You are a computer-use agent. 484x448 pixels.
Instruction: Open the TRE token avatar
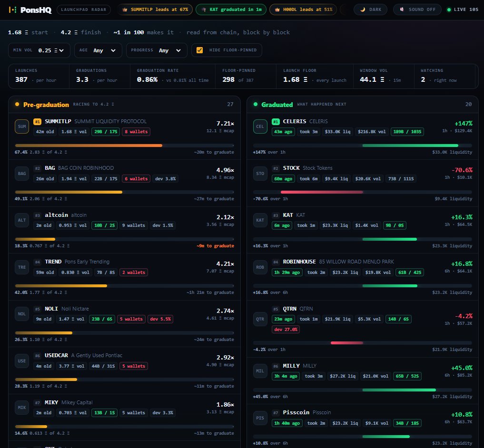[22, 267]
